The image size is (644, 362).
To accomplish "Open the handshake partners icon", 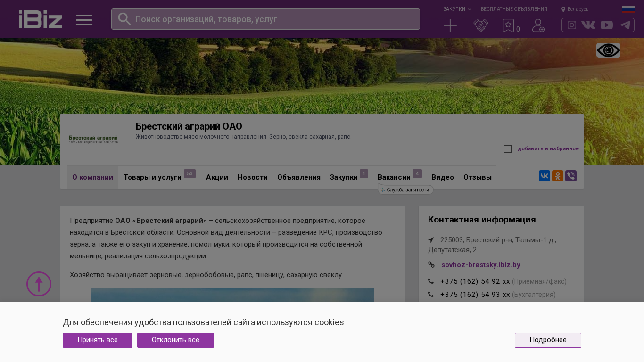I will [481, 25].
